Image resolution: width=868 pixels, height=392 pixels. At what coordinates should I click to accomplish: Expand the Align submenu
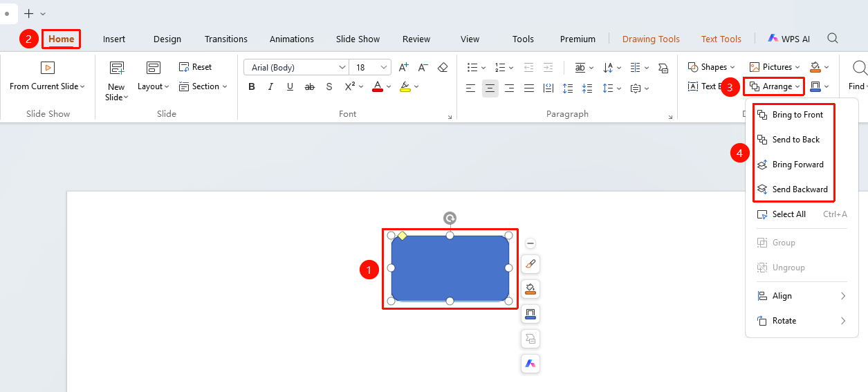(x=802, y=296)
